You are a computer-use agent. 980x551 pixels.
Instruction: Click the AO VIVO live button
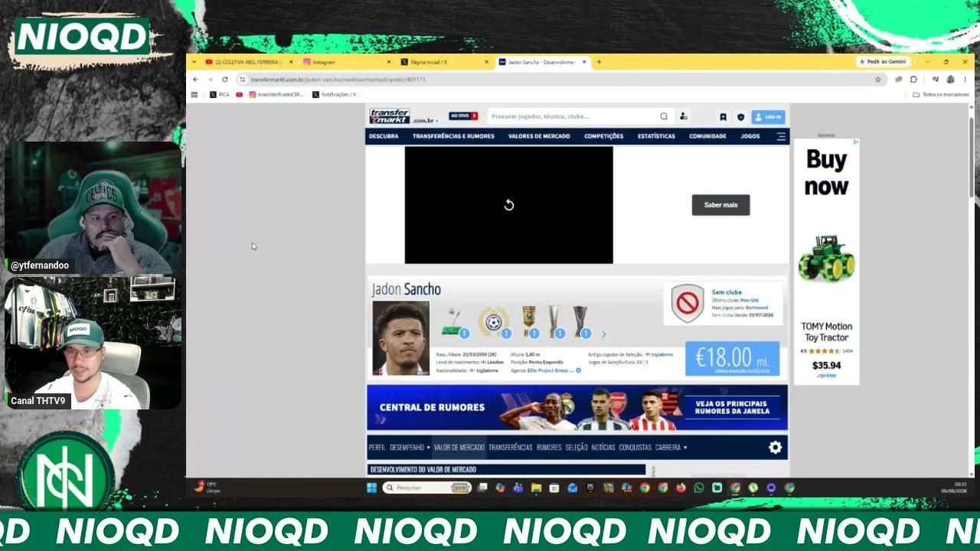463,116
